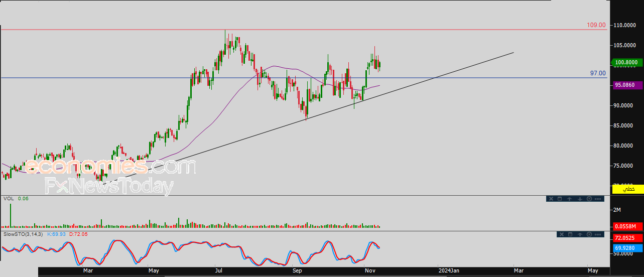Click the blue 69.9280 value tag
The image size is (644, 277).
pos(626,248)
